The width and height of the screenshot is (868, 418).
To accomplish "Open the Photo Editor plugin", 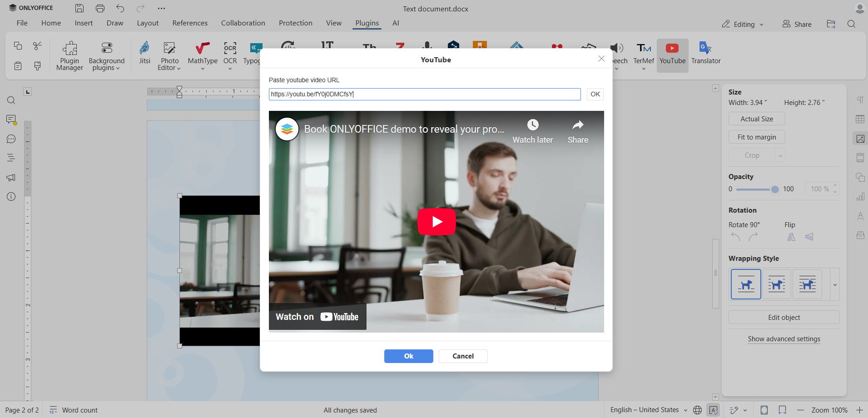I will coord(169,56).
